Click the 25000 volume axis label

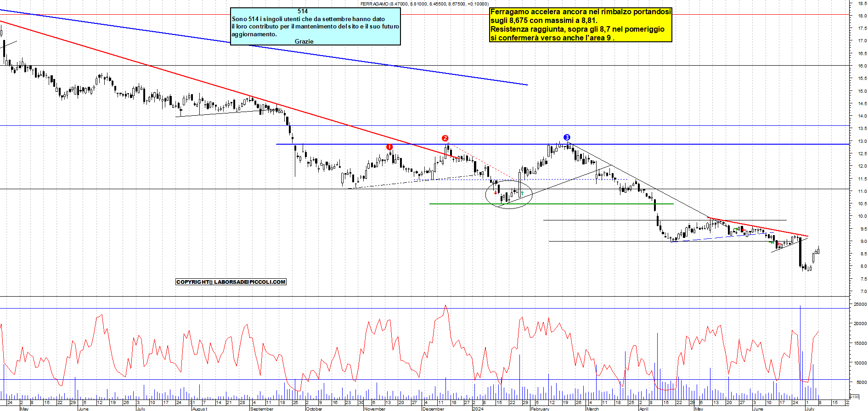click(x=860, y=304)
